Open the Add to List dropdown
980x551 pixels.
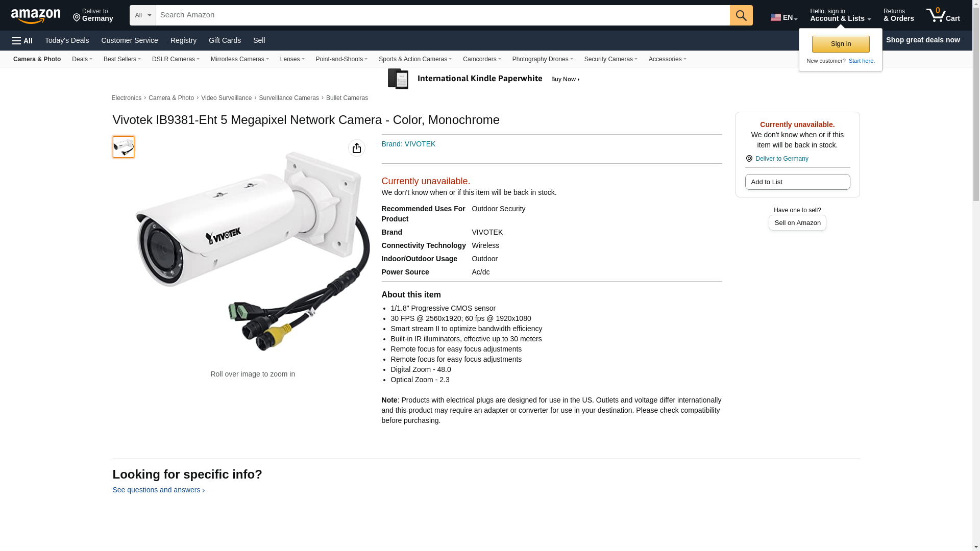(x=797, y=182)
